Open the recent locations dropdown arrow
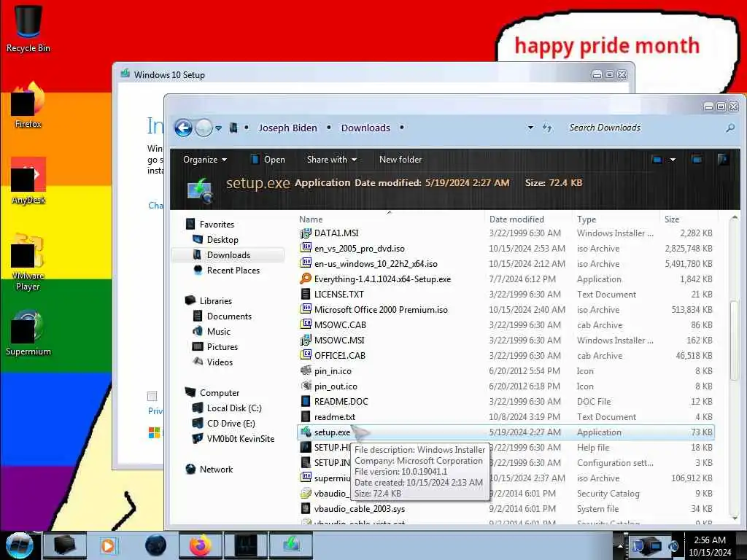This screenshot has width=747, height=560. pyautogui.click(x=218, y=128)
